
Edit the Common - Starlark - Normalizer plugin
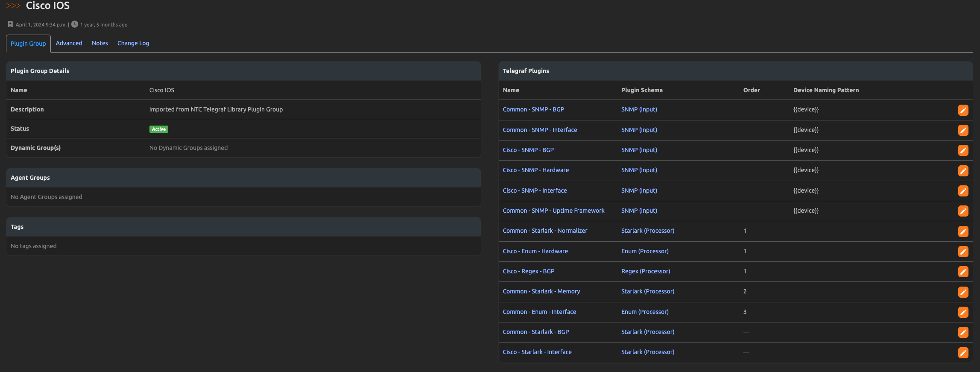[963, 231]
